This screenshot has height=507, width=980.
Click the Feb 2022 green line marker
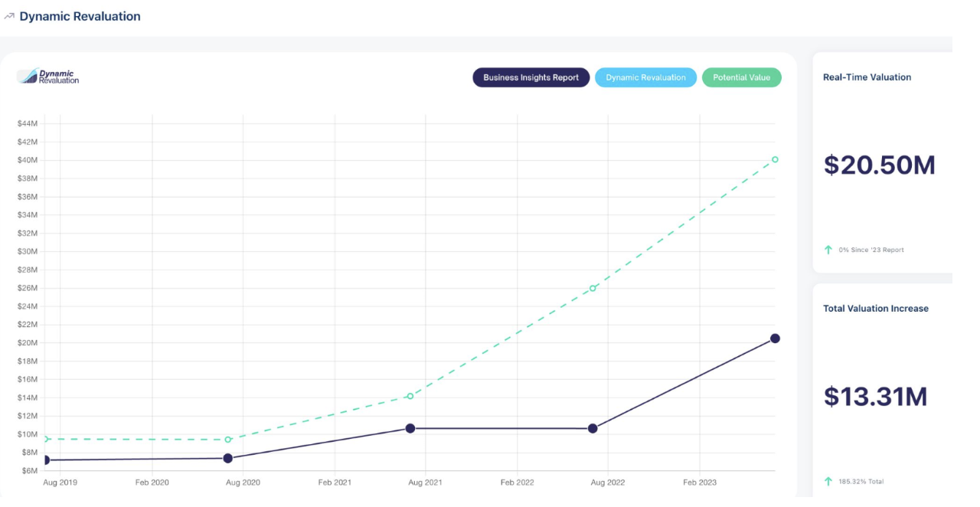coord(592,287)
